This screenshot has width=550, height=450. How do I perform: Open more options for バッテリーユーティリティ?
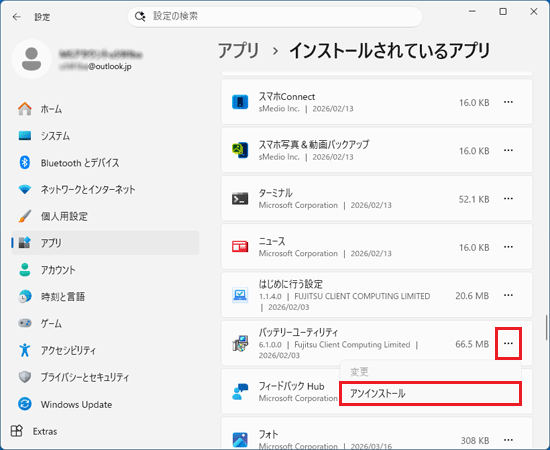pyautogui.click(x=508, y=343)
